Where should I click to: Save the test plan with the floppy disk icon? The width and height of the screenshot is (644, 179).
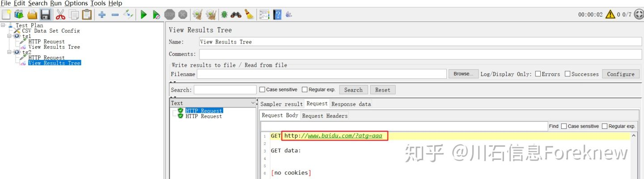pos(46,14)
